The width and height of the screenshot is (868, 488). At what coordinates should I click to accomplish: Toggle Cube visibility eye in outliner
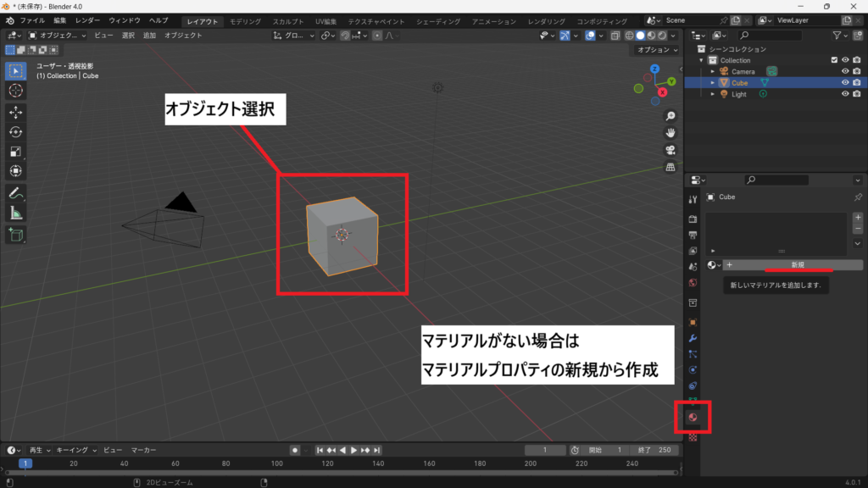[845, 82]
